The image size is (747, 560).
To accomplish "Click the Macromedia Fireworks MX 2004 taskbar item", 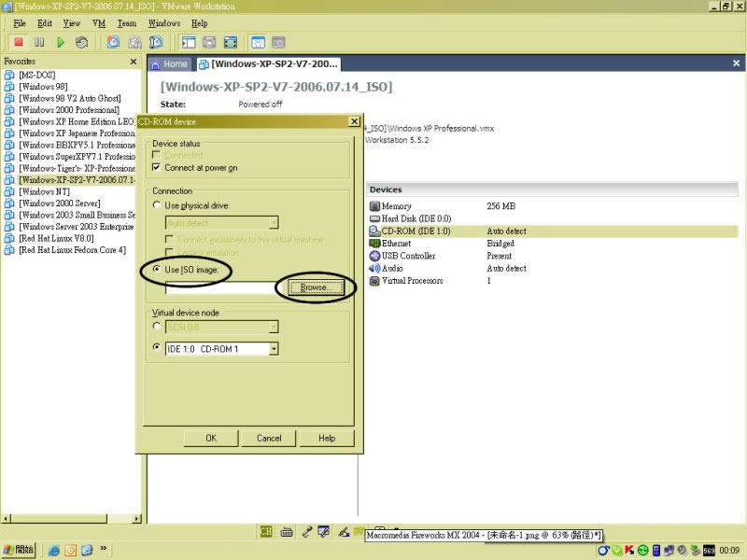I will point(484,535).
